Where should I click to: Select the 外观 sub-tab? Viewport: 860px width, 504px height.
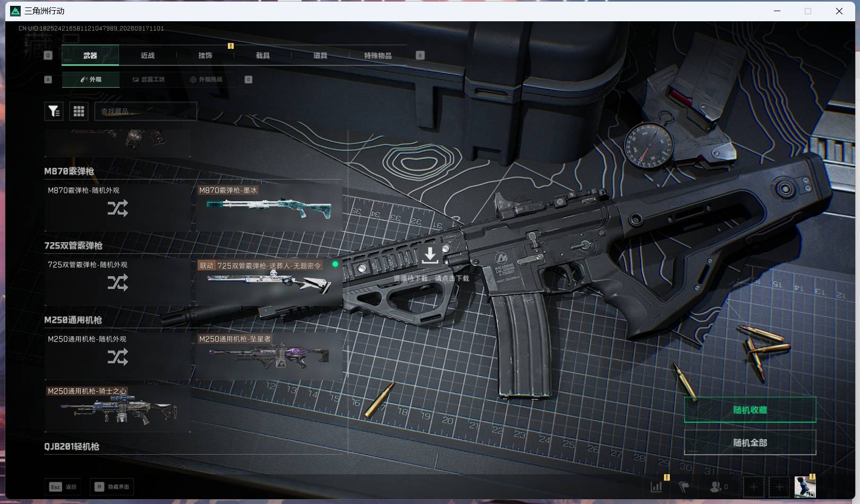tap(91, 79)
